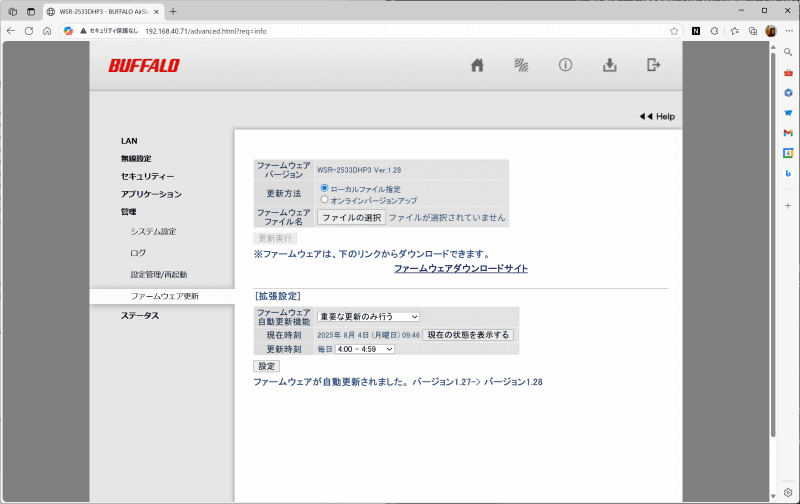The image size is (800, 504).
Task: Close the WSR-2533DHP3 browser tab
Action: click(x=156, y=12)
